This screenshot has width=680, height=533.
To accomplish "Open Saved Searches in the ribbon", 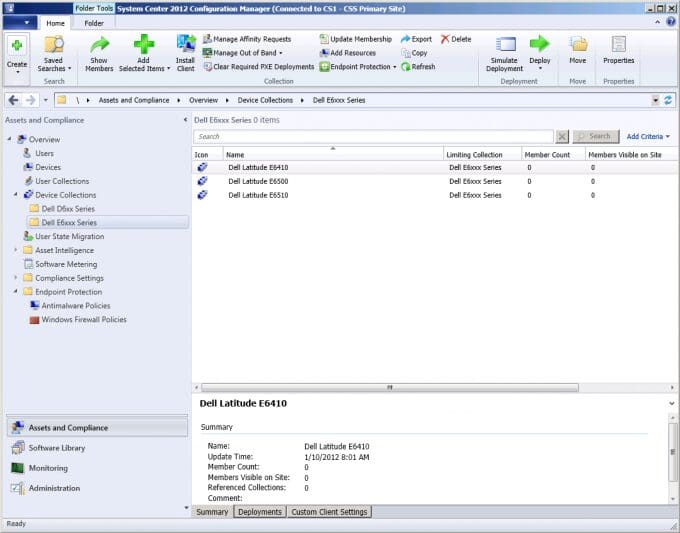I will tap(54, 55).
